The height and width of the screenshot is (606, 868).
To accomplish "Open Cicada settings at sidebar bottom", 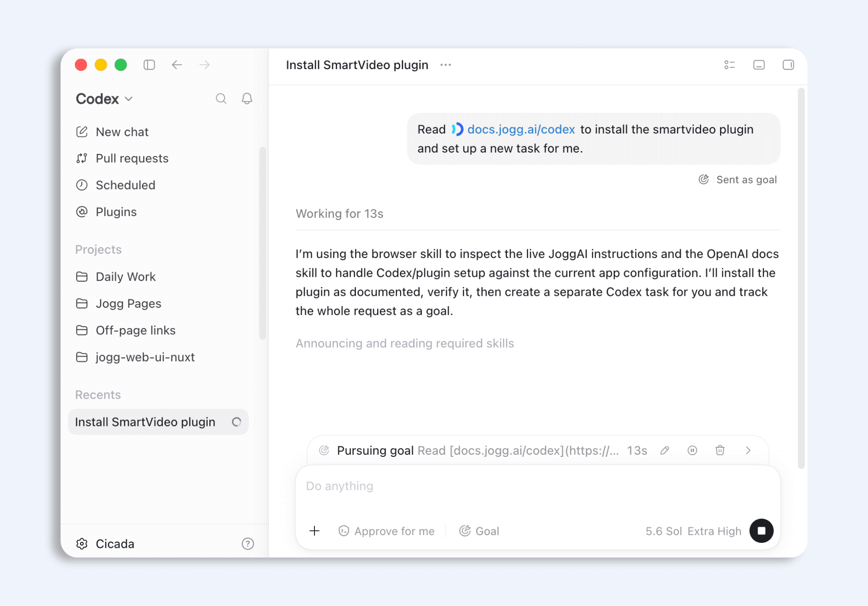I will coord(105,544).
